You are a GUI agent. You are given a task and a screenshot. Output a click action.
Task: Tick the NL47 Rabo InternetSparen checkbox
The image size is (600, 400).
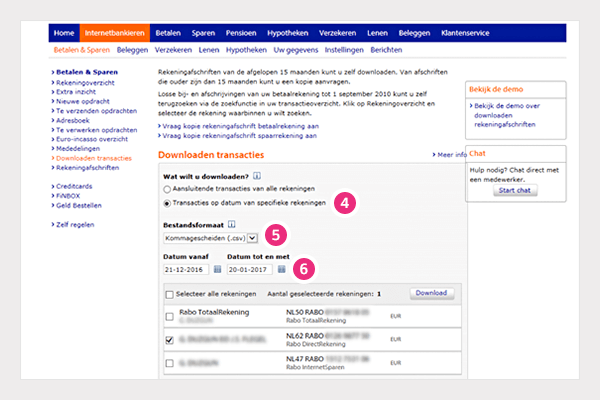(x=170, y=363)
